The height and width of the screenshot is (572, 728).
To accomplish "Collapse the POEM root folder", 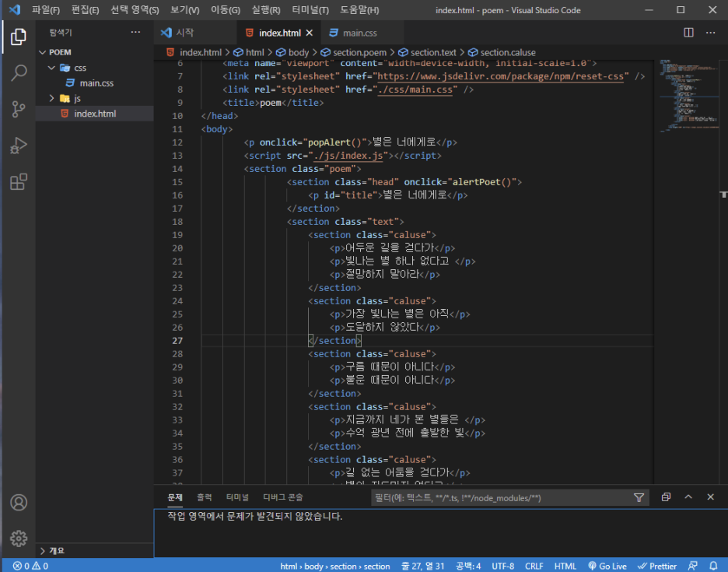I will click(x=43, y=52).
